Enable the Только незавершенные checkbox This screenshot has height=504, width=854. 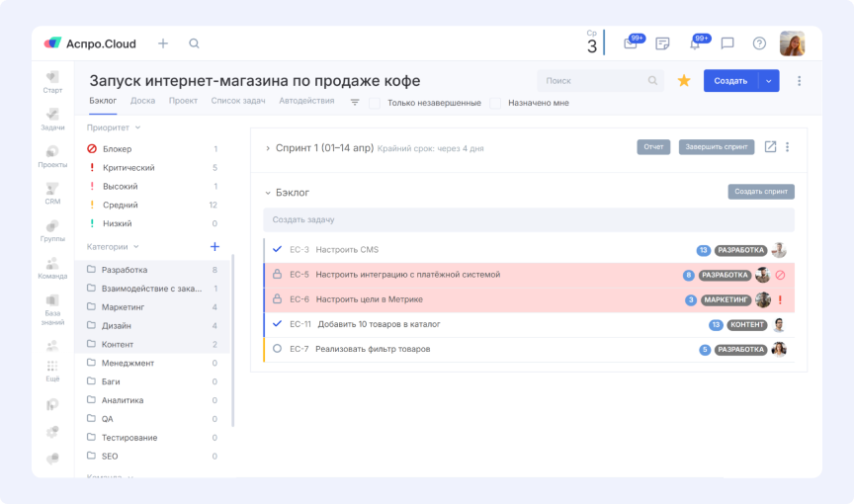[x=375, y=103]
